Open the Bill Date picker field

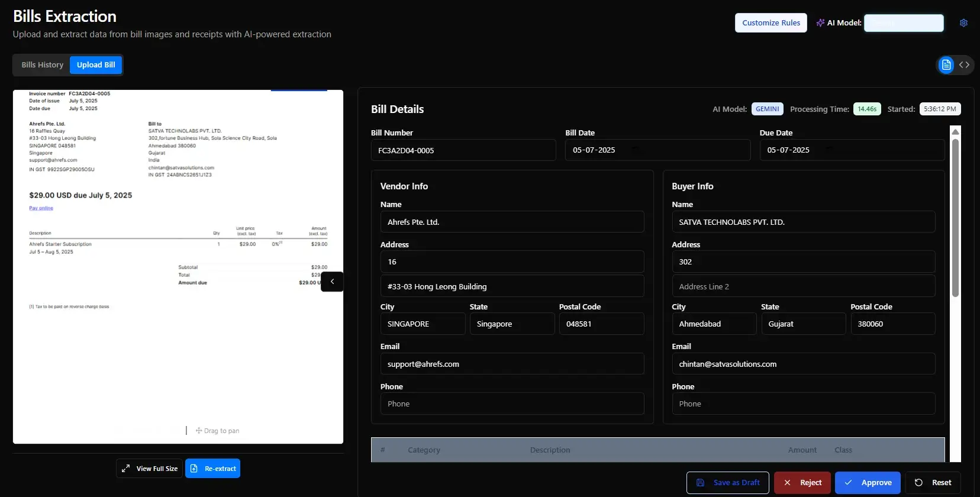657,150
